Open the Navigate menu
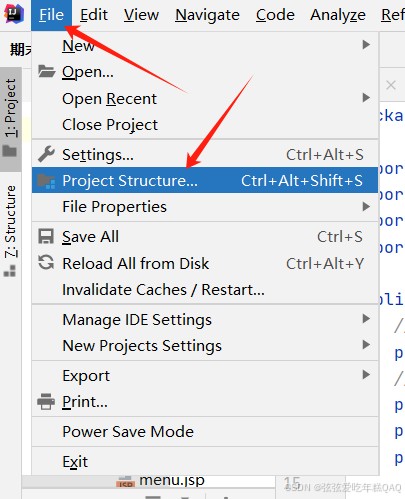This screenshot has height=499, width=405. [x=207, y=15]
